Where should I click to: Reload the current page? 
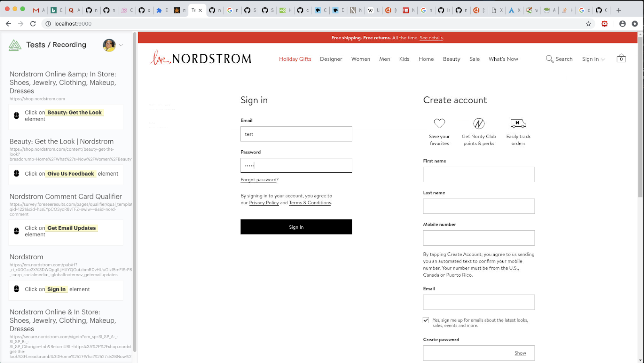pyautogui.click(x=33, y=24)
